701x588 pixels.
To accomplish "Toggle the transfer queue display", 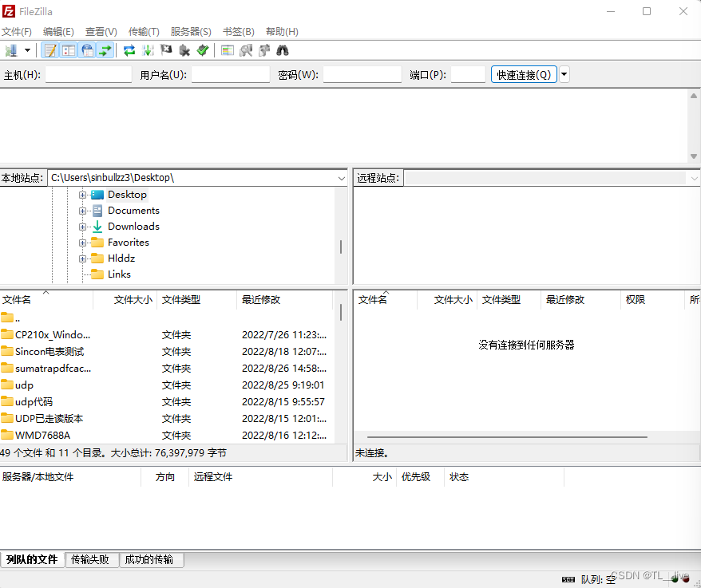I will pyautogui.click(x=105, y=50).
